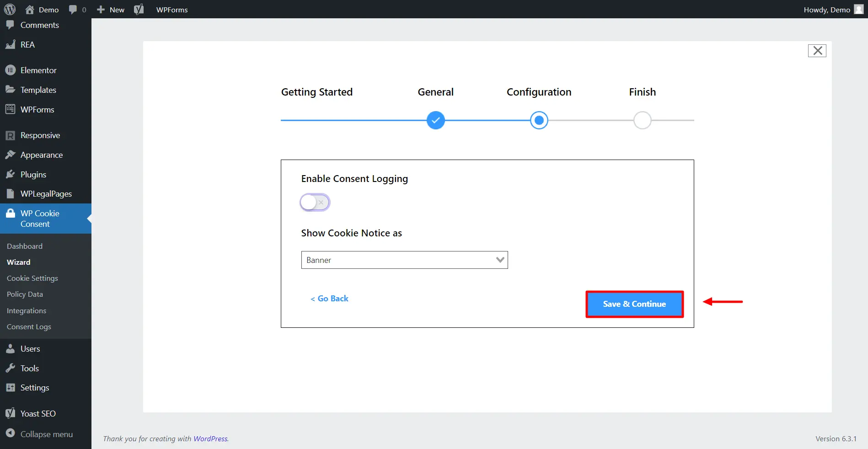
Task: Select the Appearance brush icon
Action: click(x=11, y=155)
